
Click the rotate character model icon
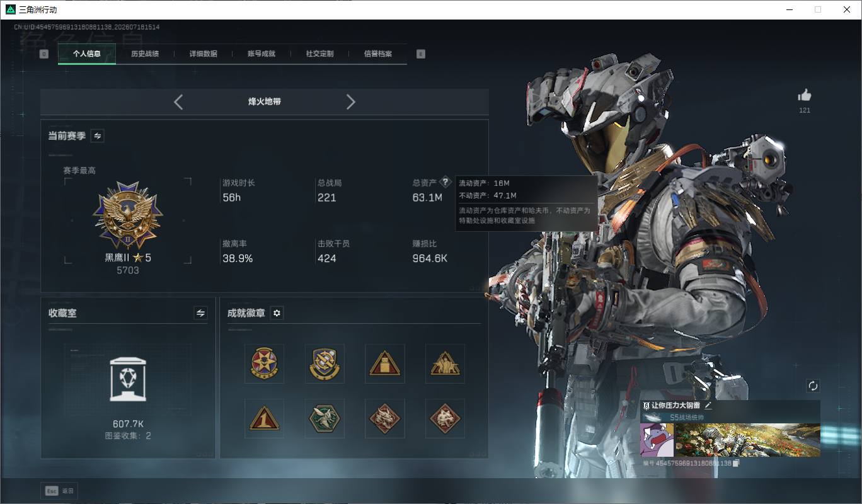point(813,386)
